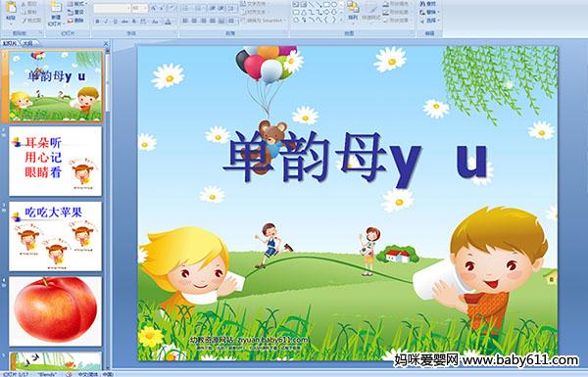Close the slide thumbnail pane
Screen dimensions: 588x377
(106, 43)
